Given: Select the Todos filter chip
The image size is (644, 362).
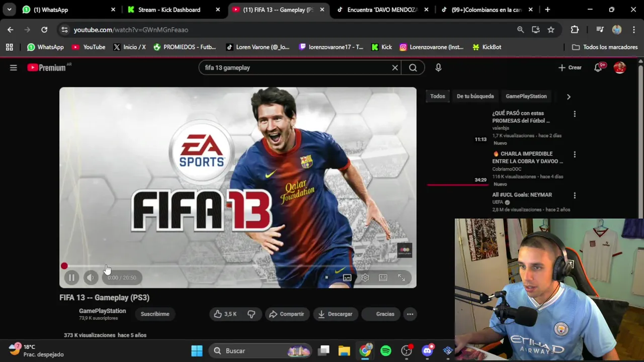Looking at the screenshot, I should coord(438,96).
